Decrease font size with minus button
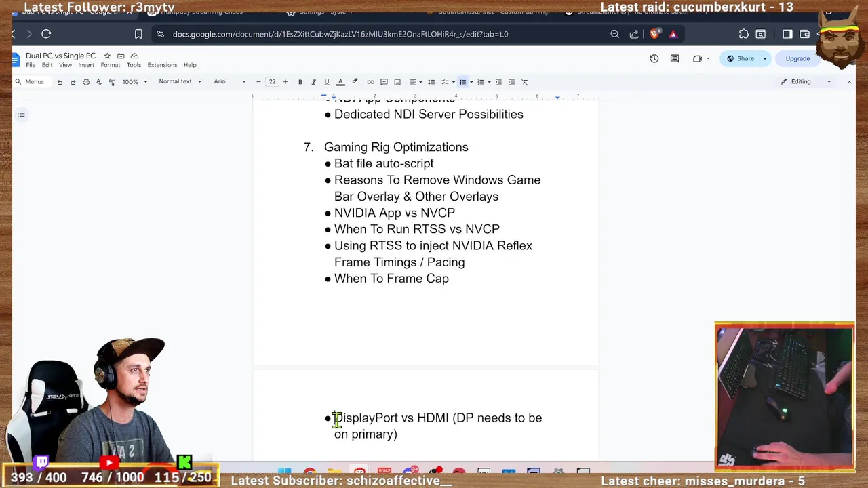 [x=258, y=82]
